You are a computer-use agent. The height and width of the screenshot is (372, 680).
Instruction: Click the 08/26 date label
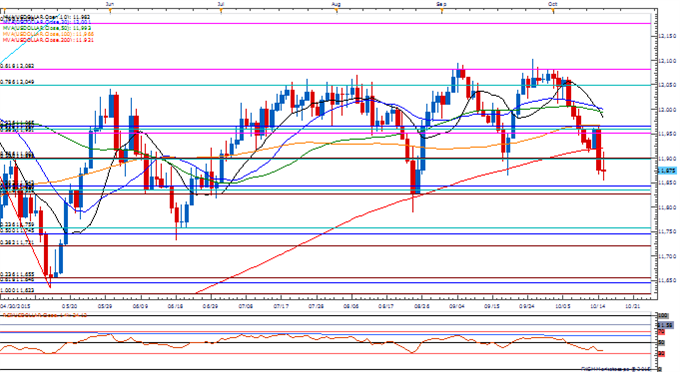(422, 306)
